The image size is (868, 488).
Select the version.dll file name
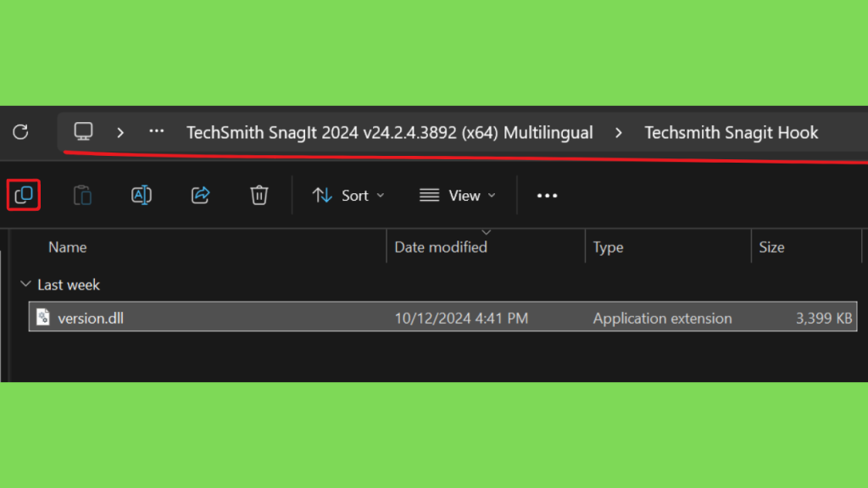(x=91, y=319)
